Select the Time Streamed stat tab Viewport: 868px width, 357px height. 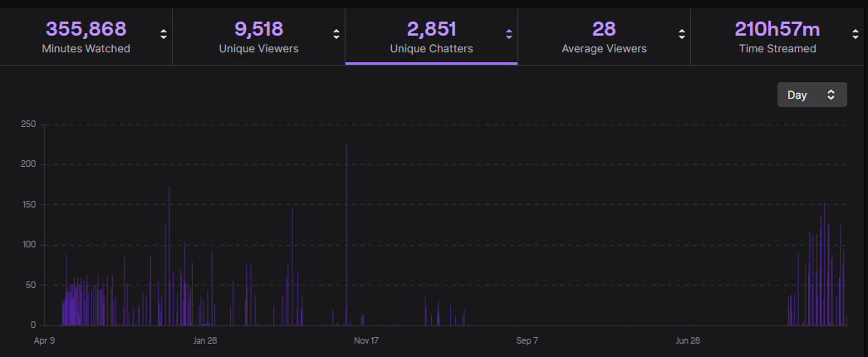point(779,37)
